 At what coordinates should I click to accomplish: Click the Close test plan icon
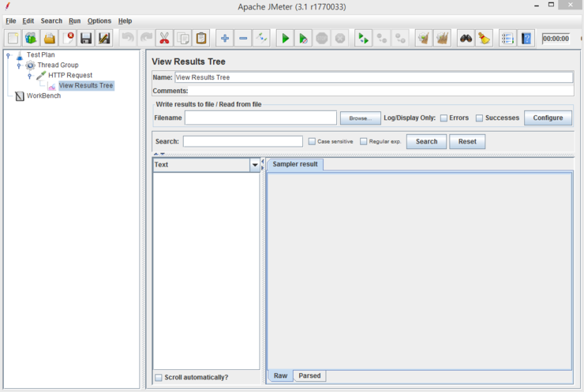tap(68, 39)
